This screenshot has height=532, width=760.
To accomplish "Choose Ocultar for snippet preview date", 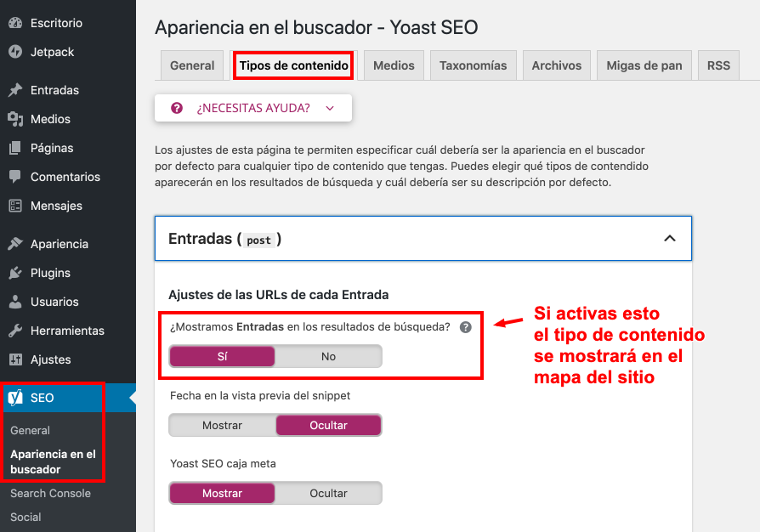I will (x=328, y=426).
